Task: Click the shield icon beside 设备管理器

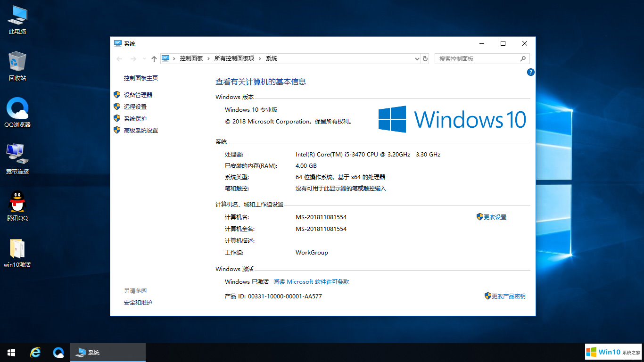Action: pyautogui.click(x=117, y=94)
